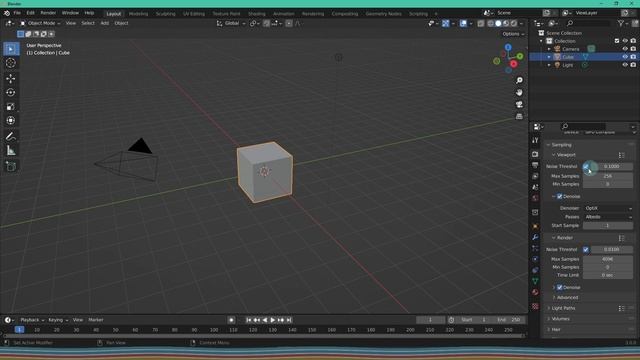The width and height of the screenshot is (640, 360).
Task: Open the Material properties tab
Action: (535, 292)
